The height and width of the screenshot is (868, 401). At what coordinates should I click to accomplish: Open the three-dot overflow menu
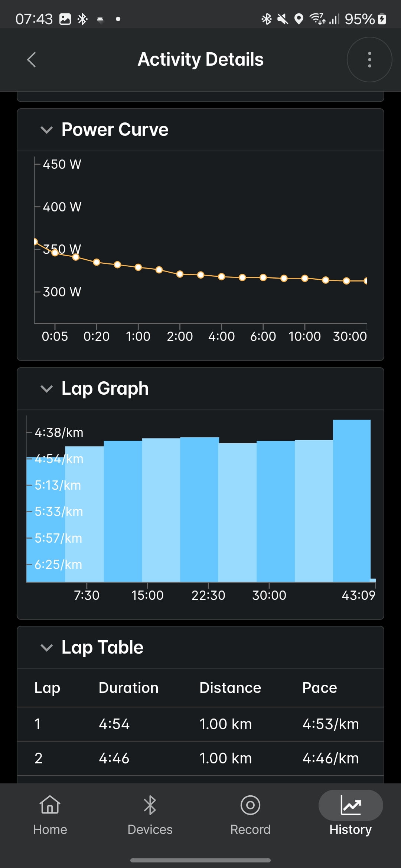tap(369, 60)
